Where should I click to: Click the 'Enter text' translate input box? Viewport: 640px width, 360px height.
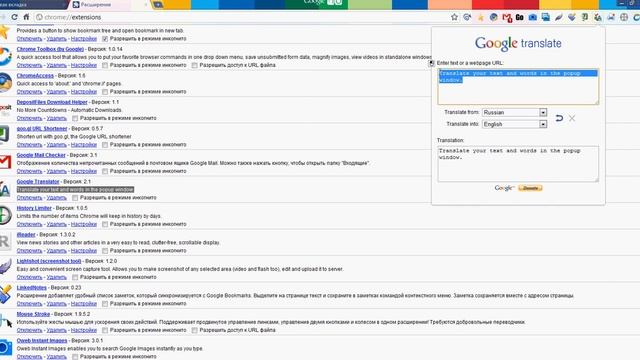[518, 87]
